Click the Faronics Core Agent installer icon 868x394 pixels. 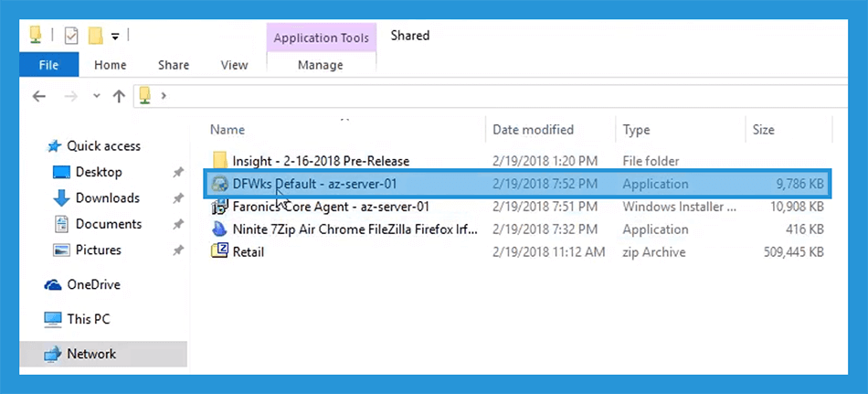(x=219, y=207)
